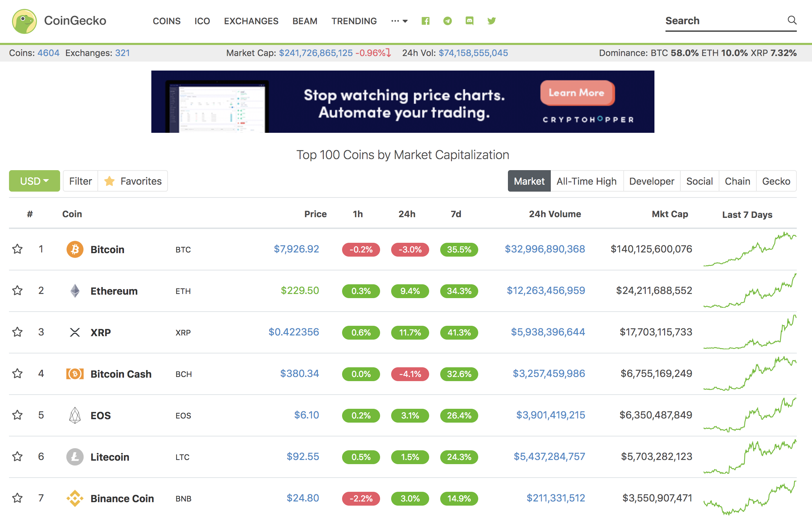812x516 pixels.
Task: Open the ICO menu item
Action: pyautogui.click(x=202, y=21)
